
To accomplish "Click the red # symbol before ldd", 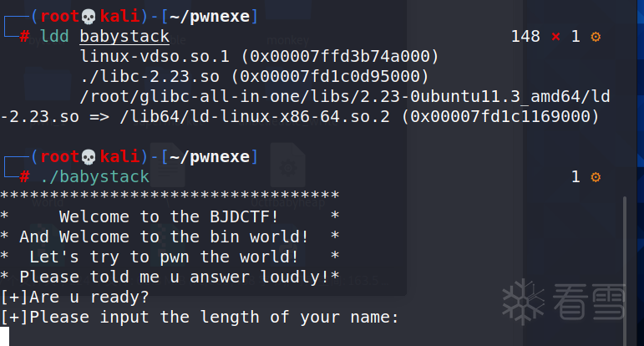I will coord(25,37).
